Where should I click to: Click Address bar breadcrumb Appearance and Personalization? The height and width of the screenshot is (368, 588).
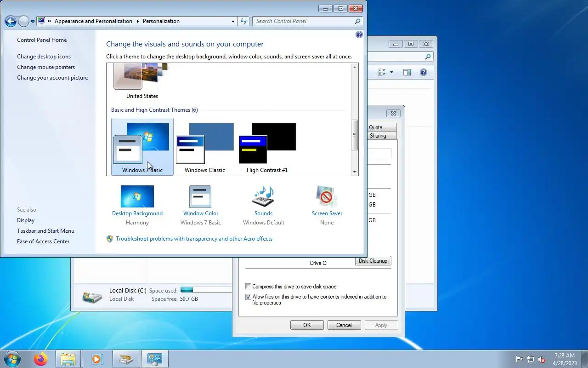(93, 21)
